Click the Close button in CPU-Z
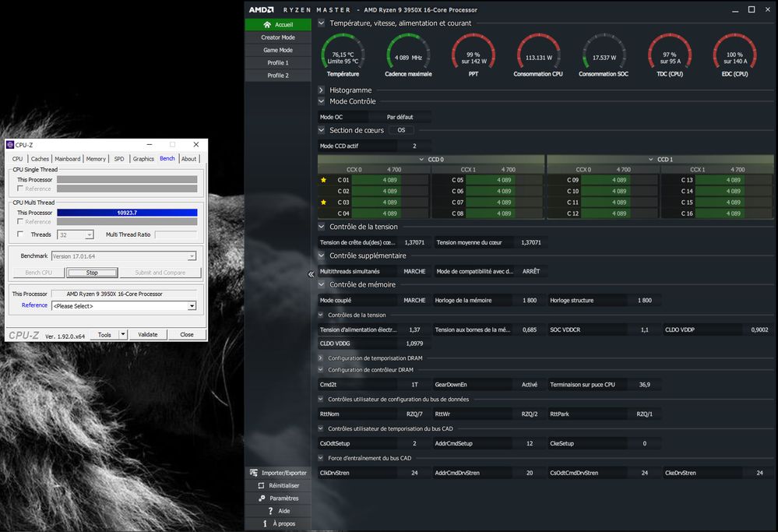Viewport: 778px width, 532px height. [187, 334]
